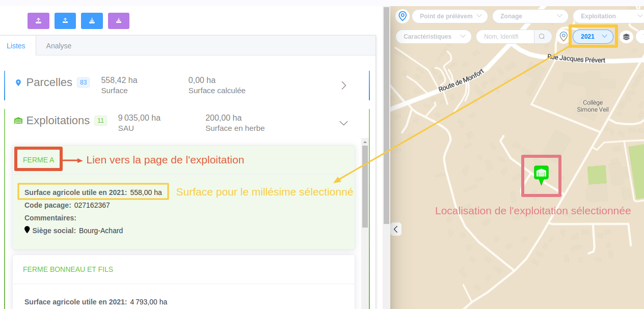Expand the Parcelles section arrow
The image size is (644, 309).
[x=343, y=85]
